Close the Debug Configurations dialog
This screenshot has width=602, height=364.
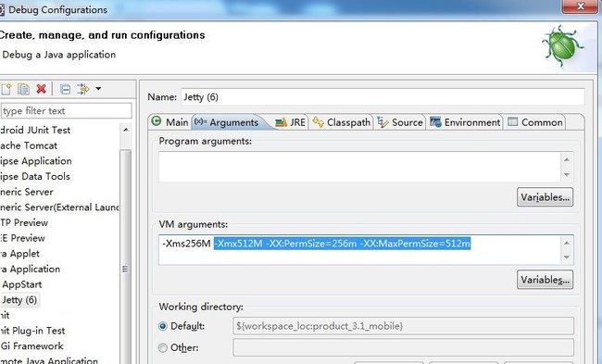coord(580,6)
